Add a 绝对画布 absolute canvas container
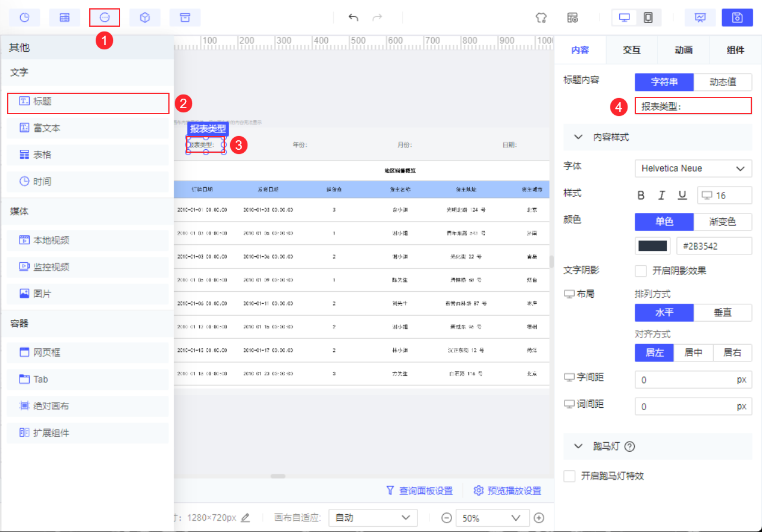This screenshot has height=532, width=762. coord(88,406)
